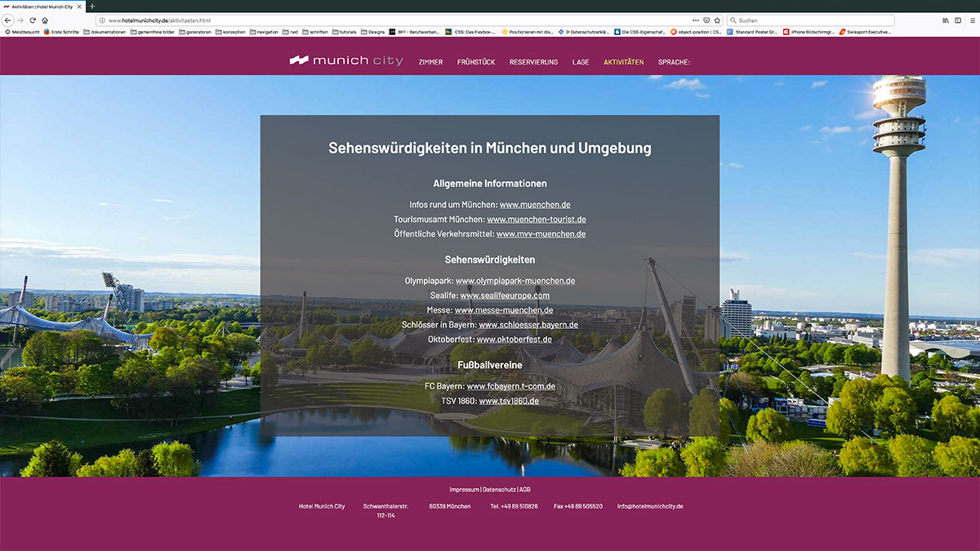Viewport: 980px width, 551px height.
Task: Click into the Suchen search field
Action: (813, 20)
